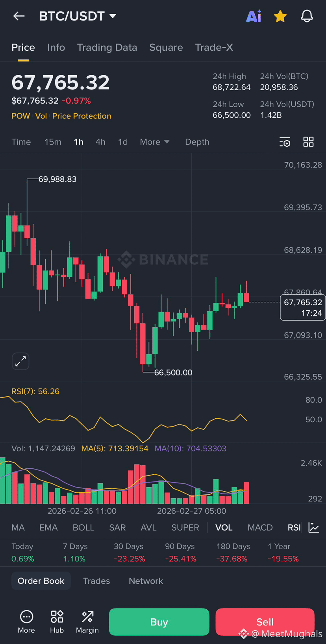The width and height of the screenshot is (326, 644).
Task: Tap the 24h Vol(USDT) value 1.42B
Action: click(x=271, y=115)
